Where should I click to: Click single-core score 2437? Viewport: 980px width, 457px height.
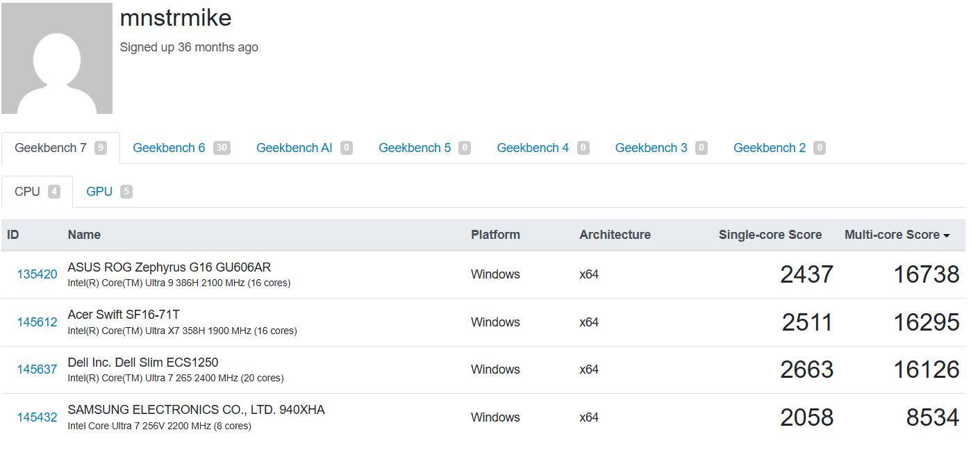coord(806,274)
